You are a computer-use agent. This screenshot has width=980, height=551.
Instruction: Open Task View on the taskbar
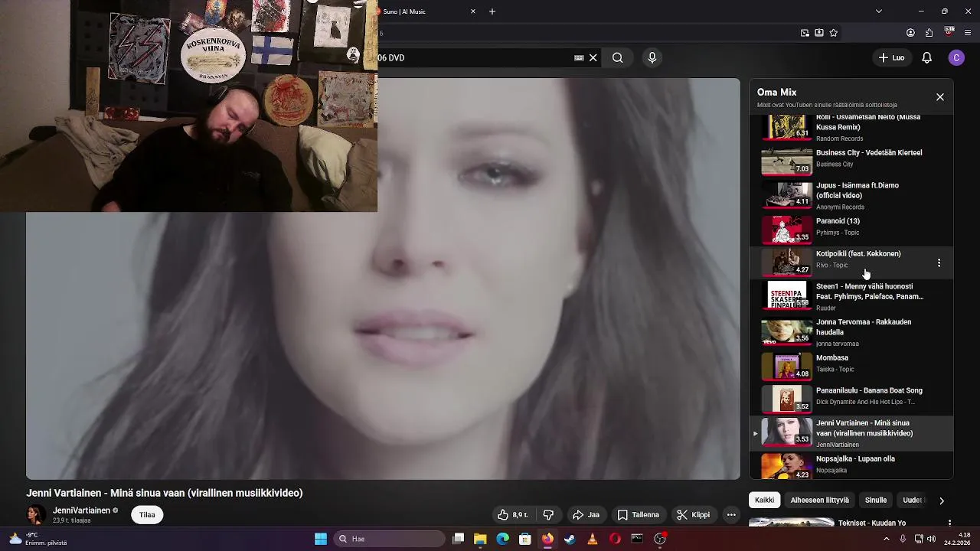[x=458, y=539]
